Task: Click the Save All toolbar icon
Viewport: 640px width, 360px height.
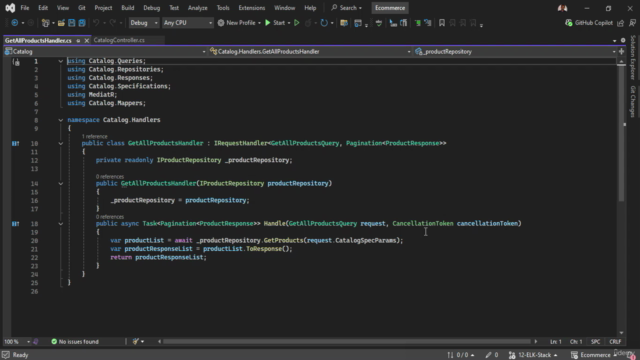Action: [x=82, y=23]
